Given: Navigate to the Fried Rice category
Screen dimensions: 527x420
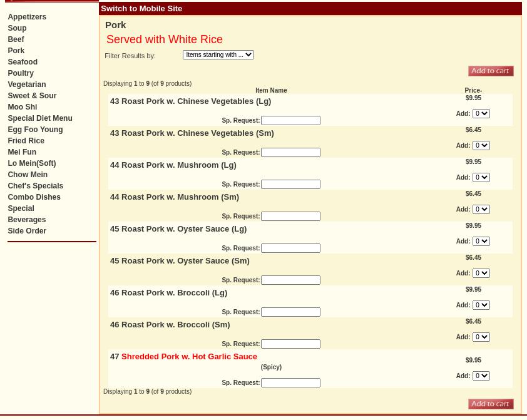Looking at the screenshot, I should pos(26,141).
